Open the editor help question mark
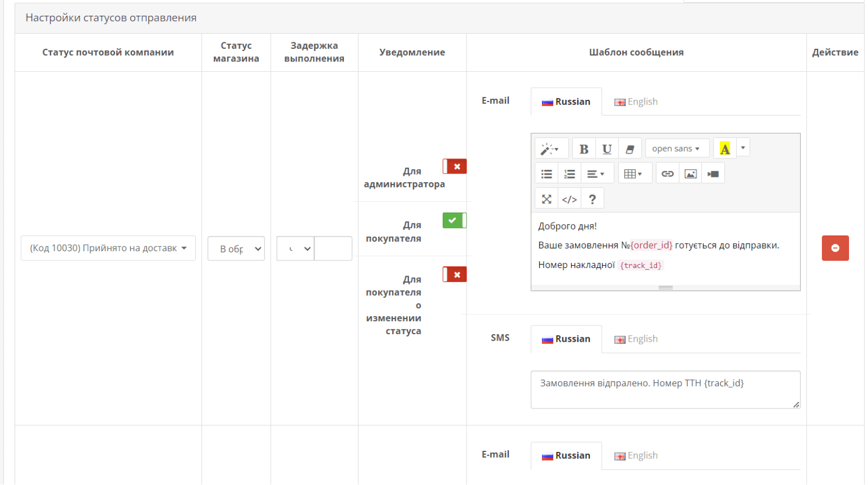This screenshot has height=485, width=868. pyautogui.click(x=592, y=199)
